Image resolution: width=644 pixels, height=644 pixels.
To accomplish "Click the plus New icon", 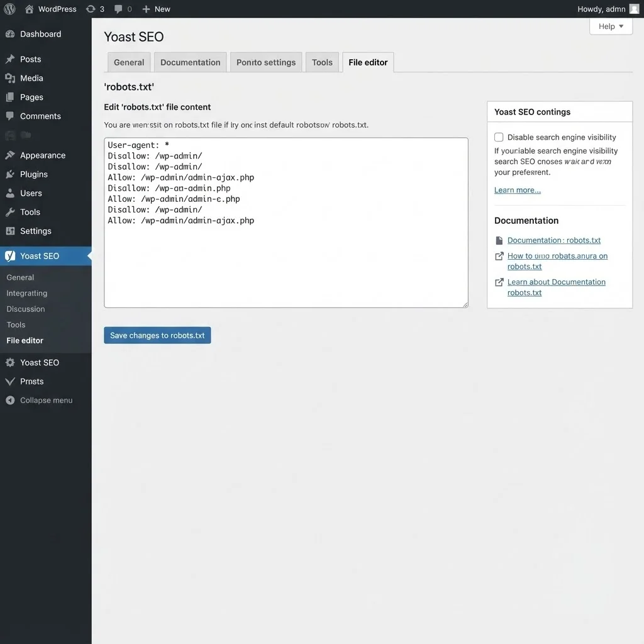I will [146, 9].
